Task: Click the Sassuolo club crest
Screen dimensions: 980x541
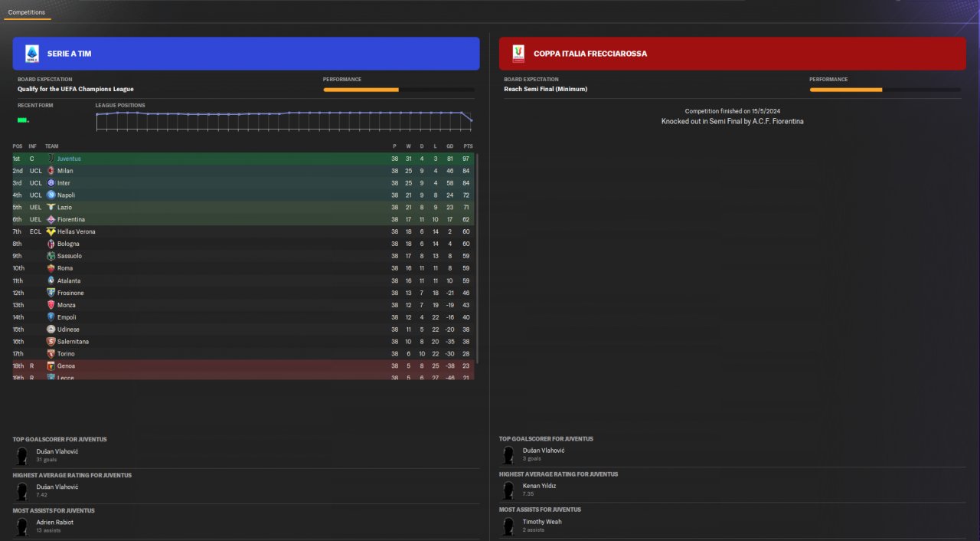Action: coord(51,256)
